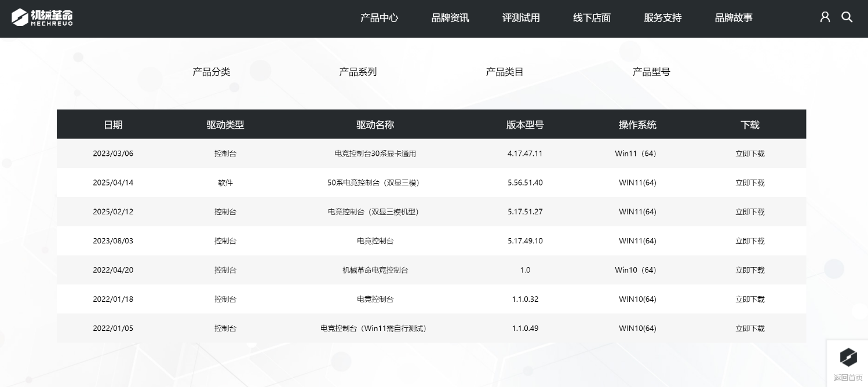Go to 评测试用 in navigation
This screenshot has width=868, height=387.
tap(521, 18)
